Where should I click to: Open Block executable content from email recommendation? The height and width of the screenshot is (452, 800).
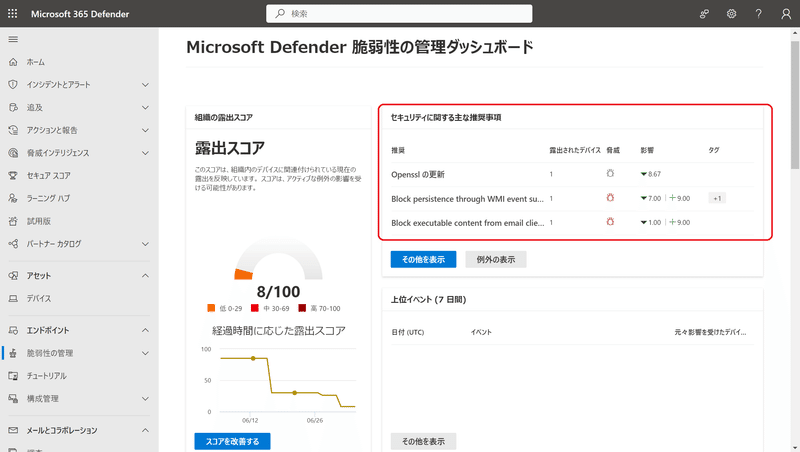tap(467, 222)
